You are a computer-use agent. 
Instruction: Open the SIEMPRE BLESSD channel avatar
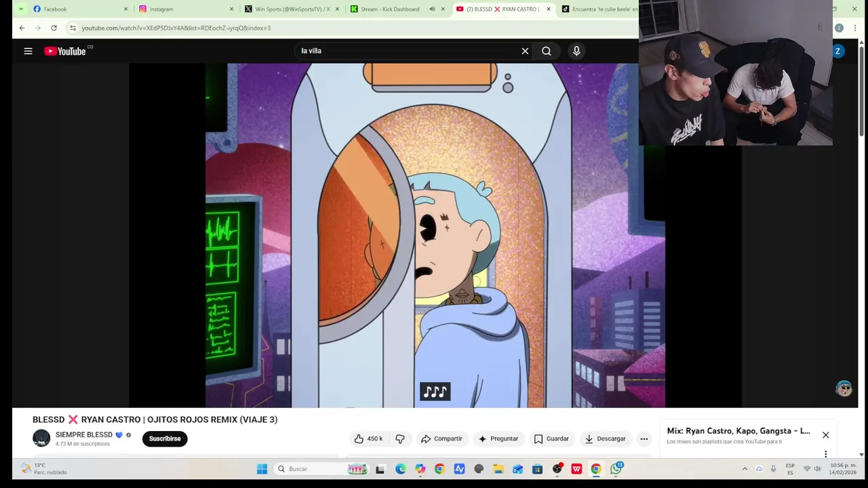click(41, 439)
